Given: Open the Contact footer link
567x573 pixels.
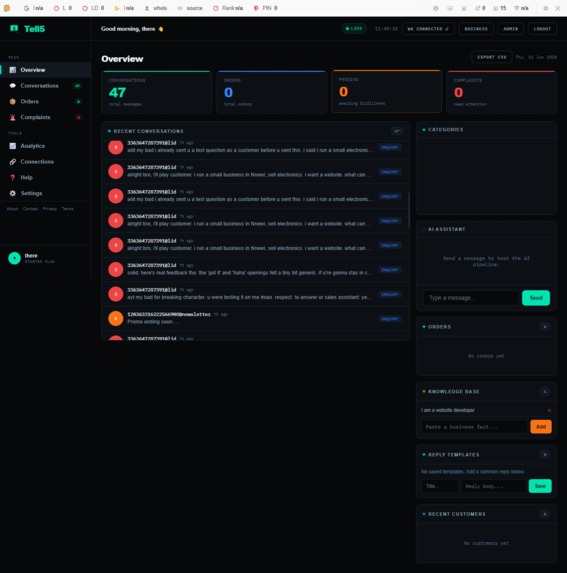Looking at the screenshot, I should tap(30, 209).
